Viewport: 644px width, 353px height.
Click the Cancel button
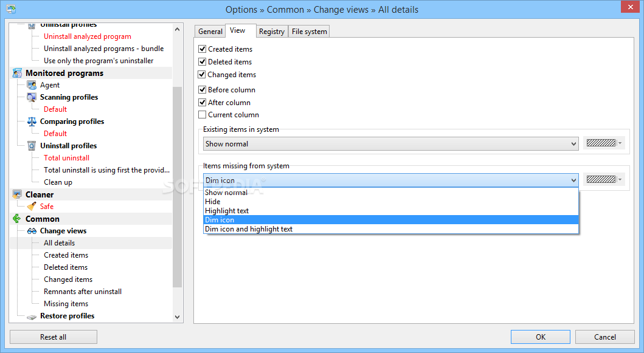605,337
